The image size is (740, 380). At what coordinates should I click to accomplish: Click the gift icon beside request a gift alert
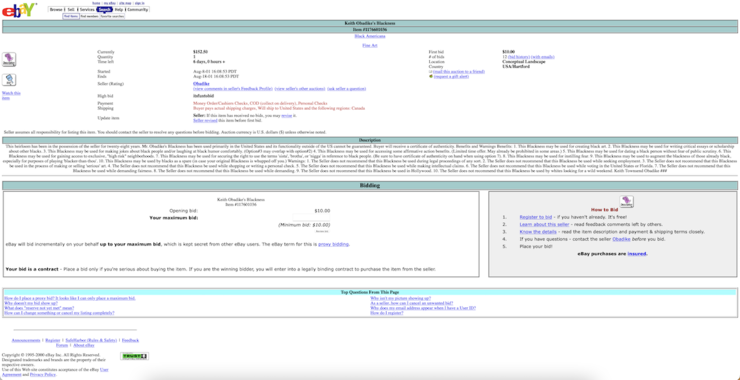[x=431, y=76]
